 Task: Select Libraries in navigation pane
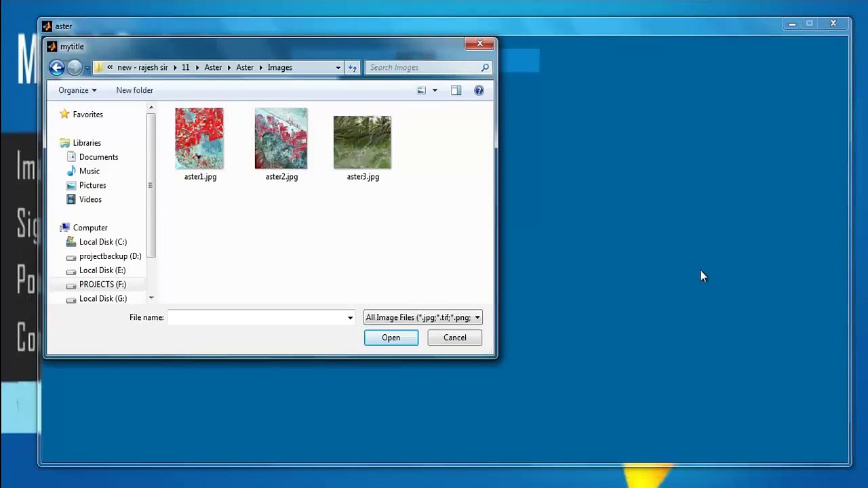pos(87,143)
